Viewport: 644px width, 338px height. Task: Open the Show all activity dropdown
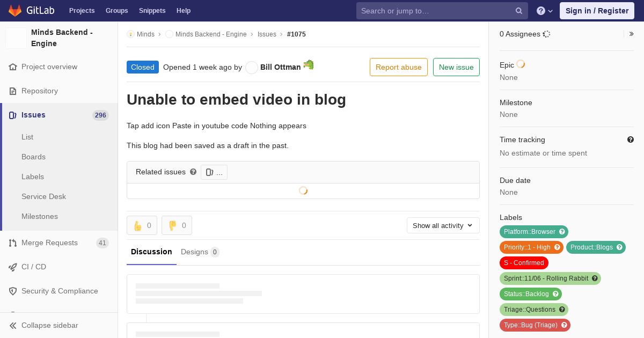pos(443,225)
